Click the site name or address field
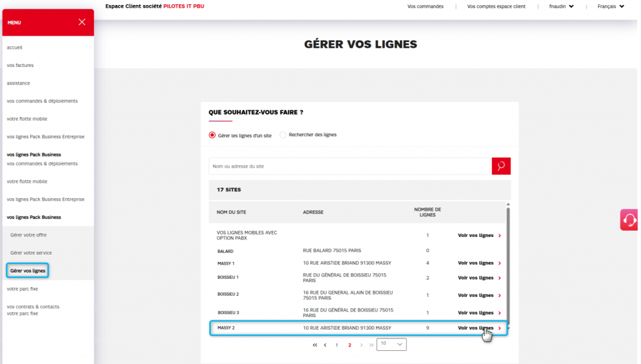641x364 pixels. coord(349,166)
